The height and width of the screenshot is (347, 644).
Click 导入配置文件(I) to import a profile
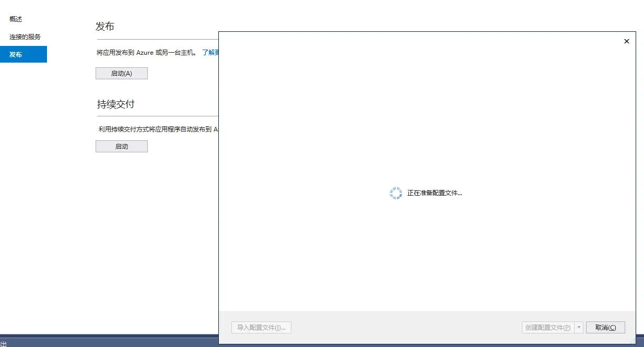click(x=261, y=327)
